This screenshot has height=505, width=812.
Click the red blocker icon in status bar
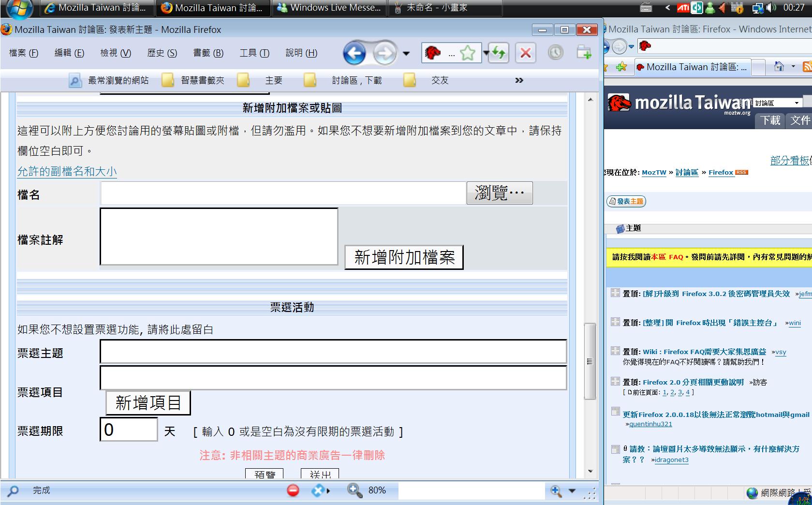coord(293,490)
